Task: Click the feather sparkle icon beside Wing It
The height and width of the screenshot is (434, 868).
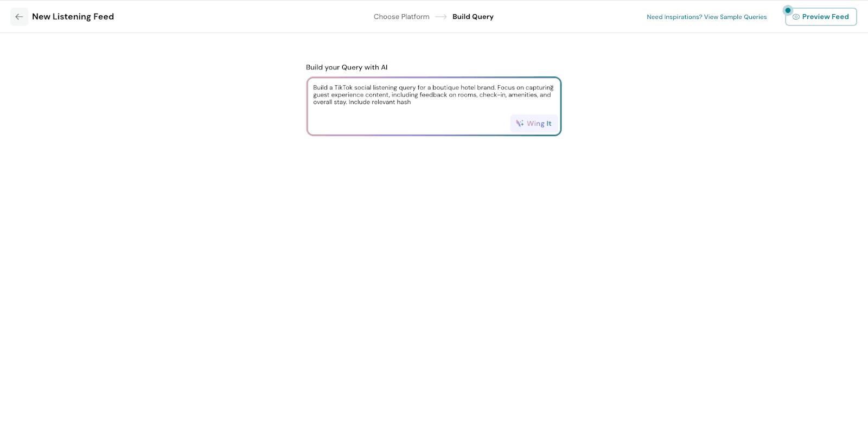Action: [520, 124]
